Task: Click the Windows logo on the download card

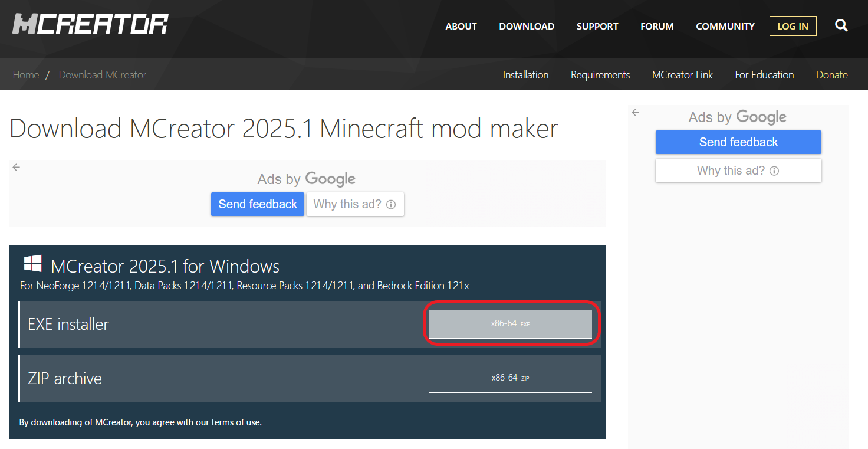Action: pos(33,264)
